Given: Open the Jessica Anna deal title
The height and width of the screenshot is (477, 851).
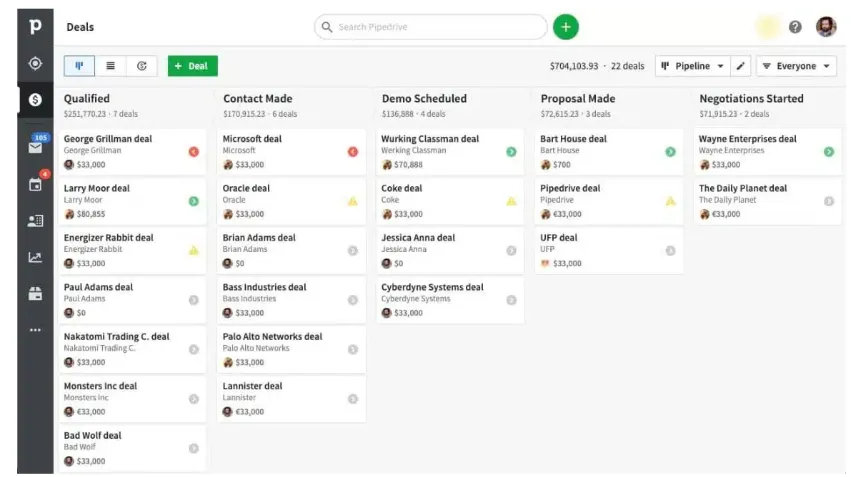Looking at the screenshot, I should 418,237.
